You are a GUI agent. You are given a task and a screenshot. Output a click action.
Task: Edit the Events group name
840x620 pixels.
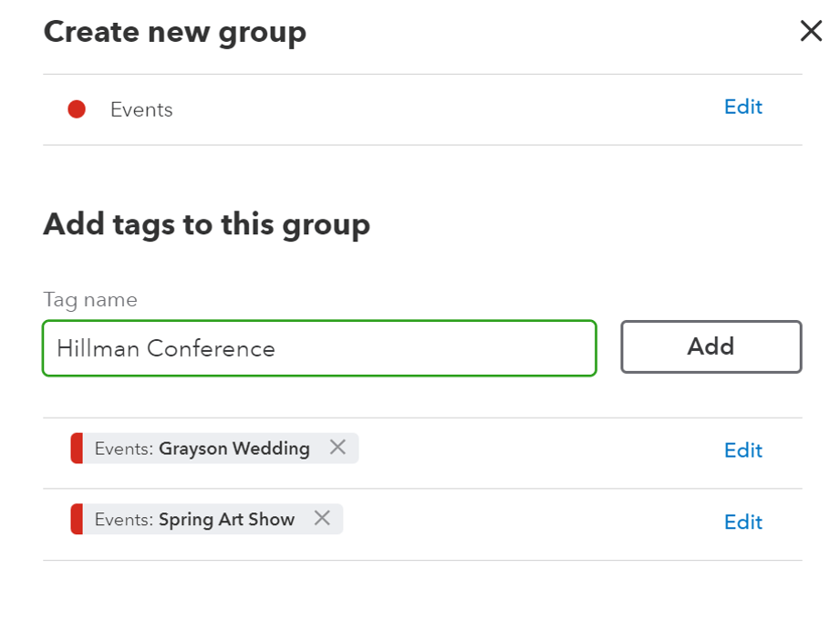pos(742,107)
